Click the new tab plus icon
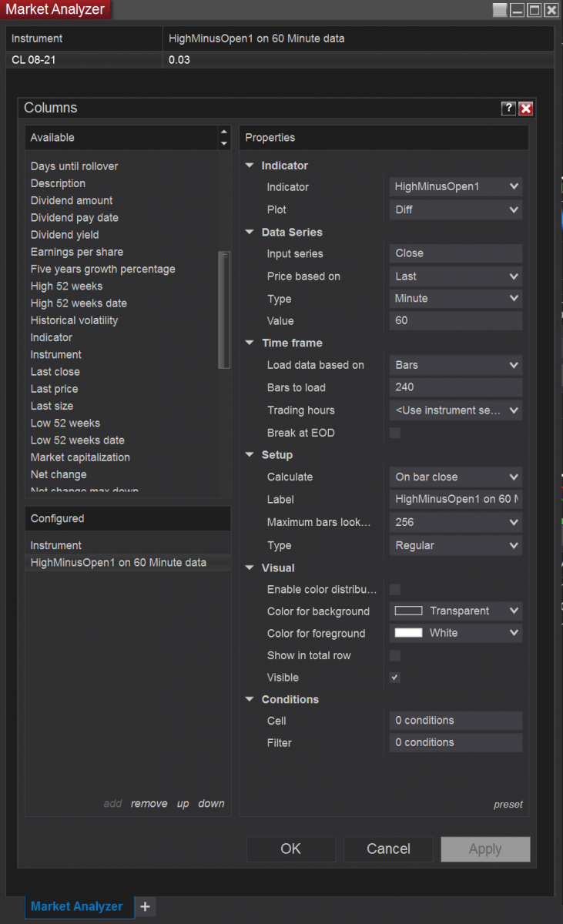 [145, 906]
